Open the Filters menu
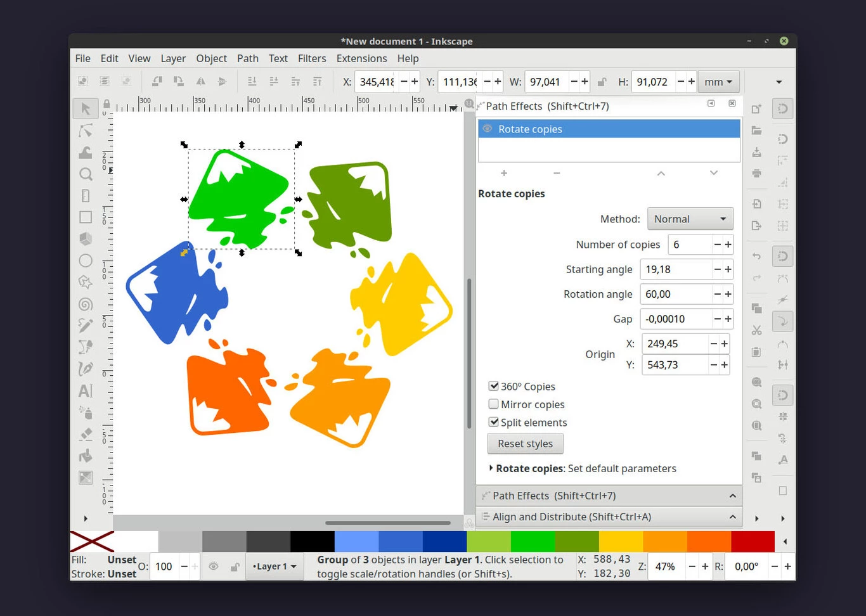This screenshot has width=866, height=616. click(x=312, y=58)
